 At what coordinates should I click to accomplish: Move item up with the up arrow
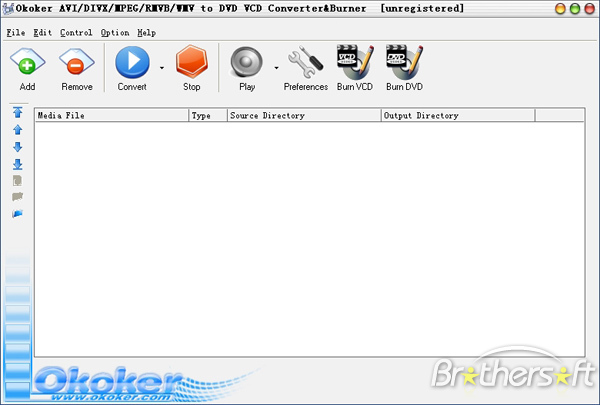[x=18, y=130]
